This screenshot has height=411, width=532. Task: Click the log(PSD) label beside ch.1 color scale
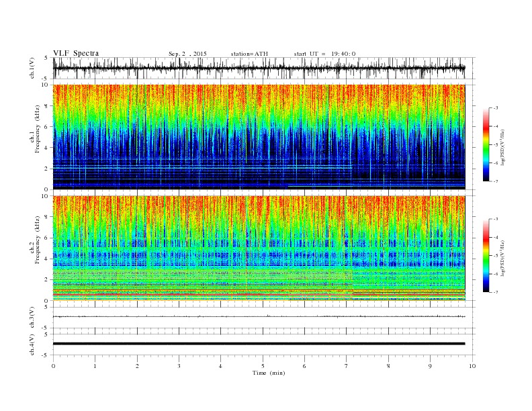pos(502,147)
